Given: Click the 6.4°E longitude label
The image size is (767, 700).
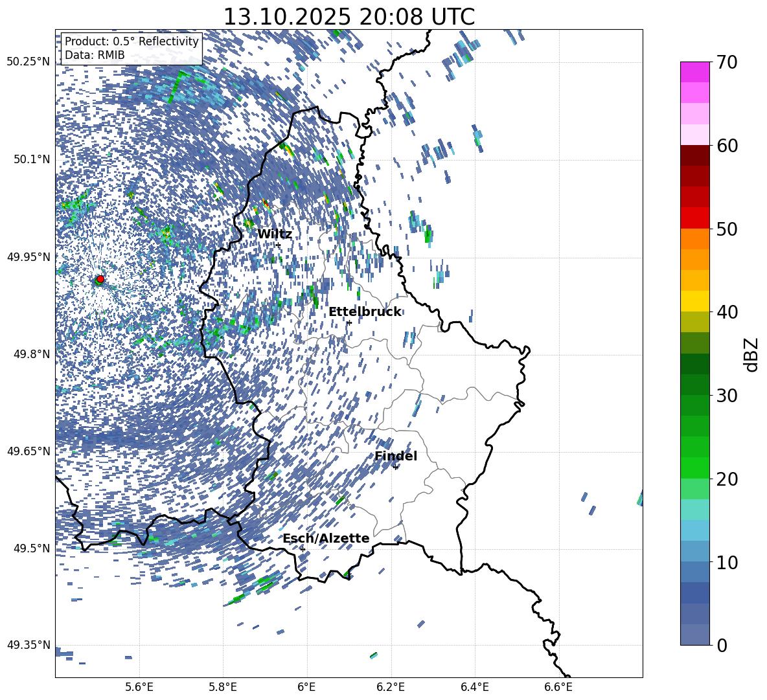Looking at the screenshot, I should coord(474,687).
